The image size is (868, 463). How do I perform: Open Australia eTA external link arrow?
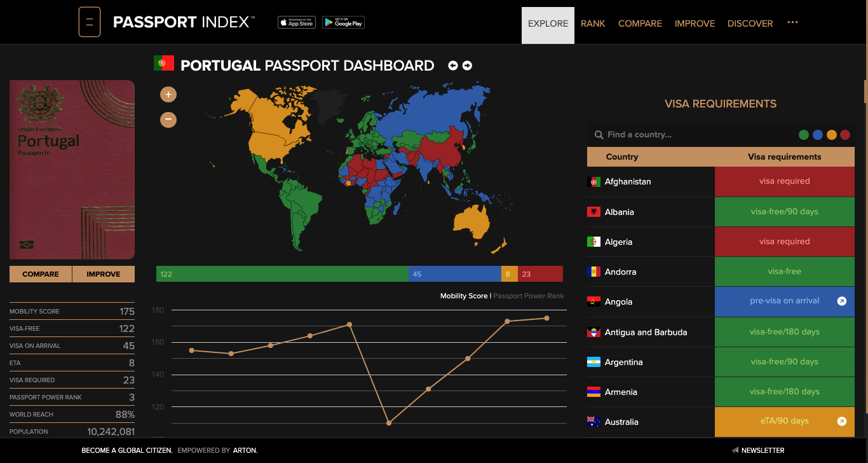[842, 422]
